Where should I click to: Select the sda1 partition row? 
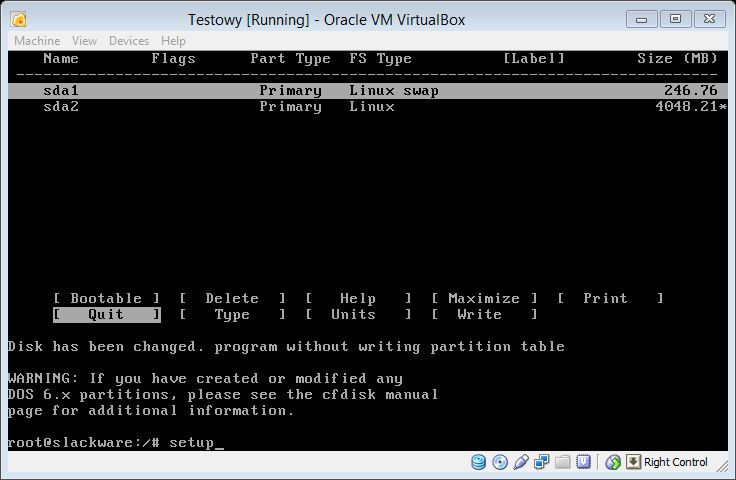click(x=368, y=91)
